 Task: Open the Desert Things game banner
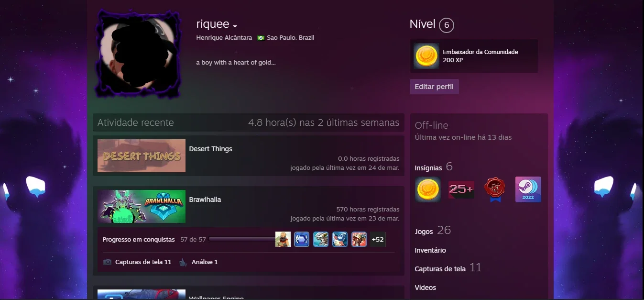(x=142, y=156)
